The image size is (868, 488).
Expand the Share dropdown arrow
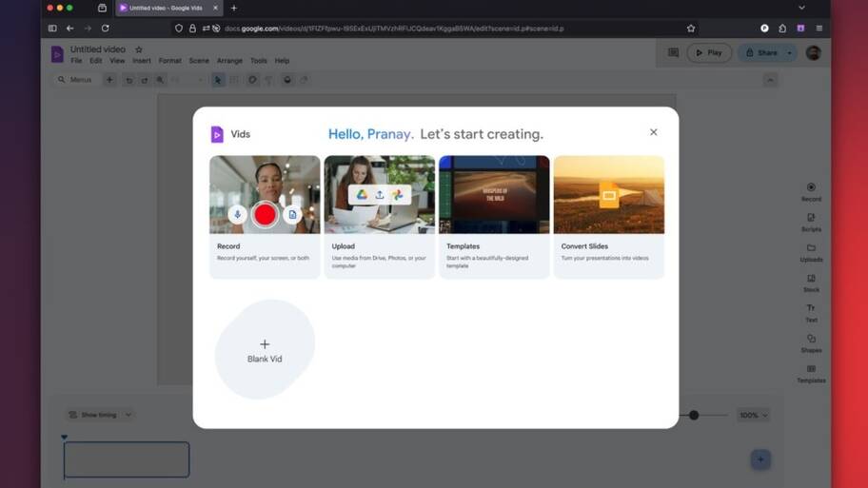789,52
